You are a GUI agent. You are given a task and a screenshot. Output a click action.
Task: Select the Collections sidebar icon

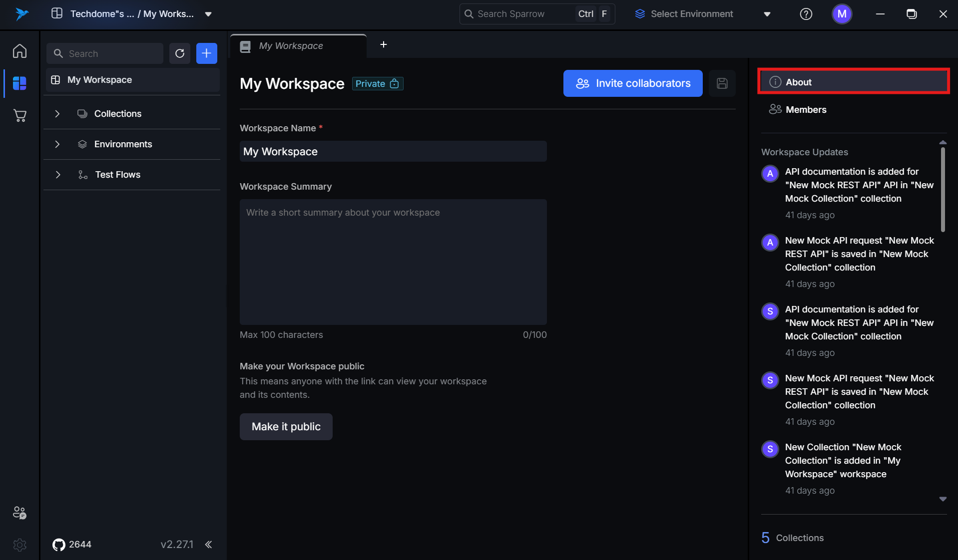(x=19, y=83)
